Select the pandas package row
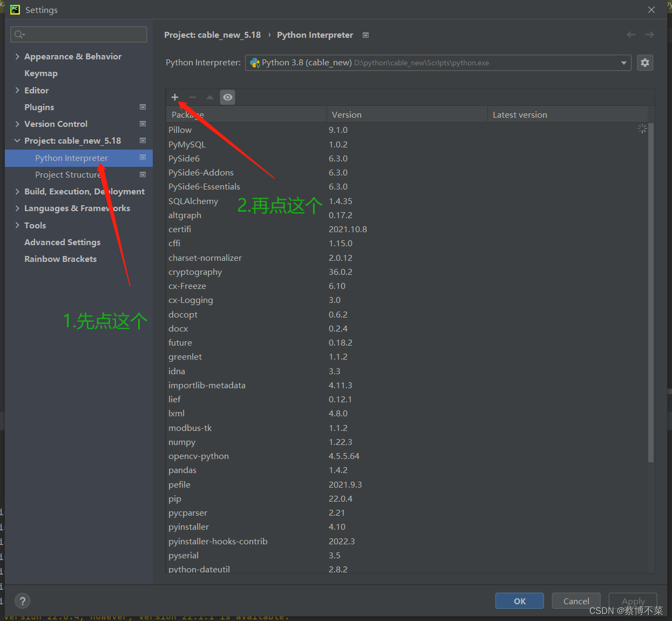The height and width of the screenshot is (621, 672). tap(407, 470)
